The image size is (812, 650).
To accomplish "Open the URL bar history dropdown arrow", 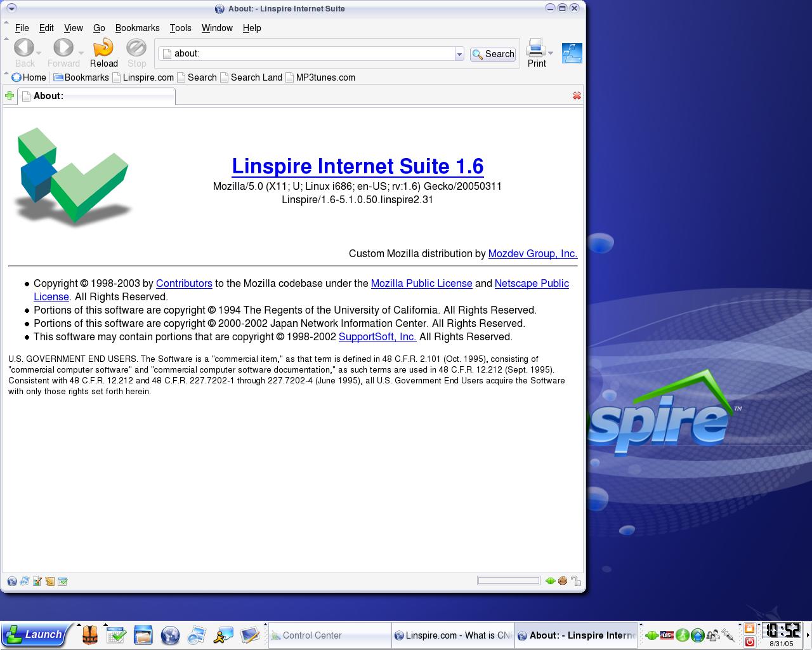I will (459, 55).
